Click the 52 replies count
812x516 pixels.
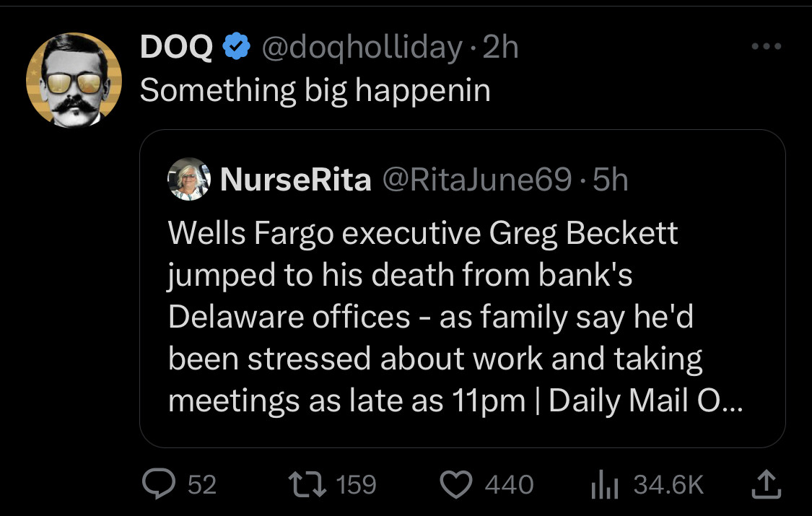pyautogui.click(x=201, y=484)
